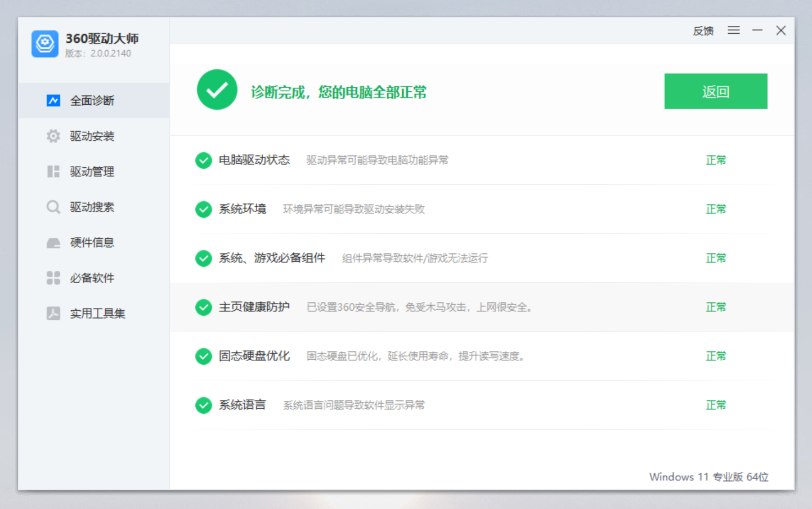Image resolution: width=812 pixels, height=509 pixels.
Task: Open the hamburger main menu
Action: (734, 30)
